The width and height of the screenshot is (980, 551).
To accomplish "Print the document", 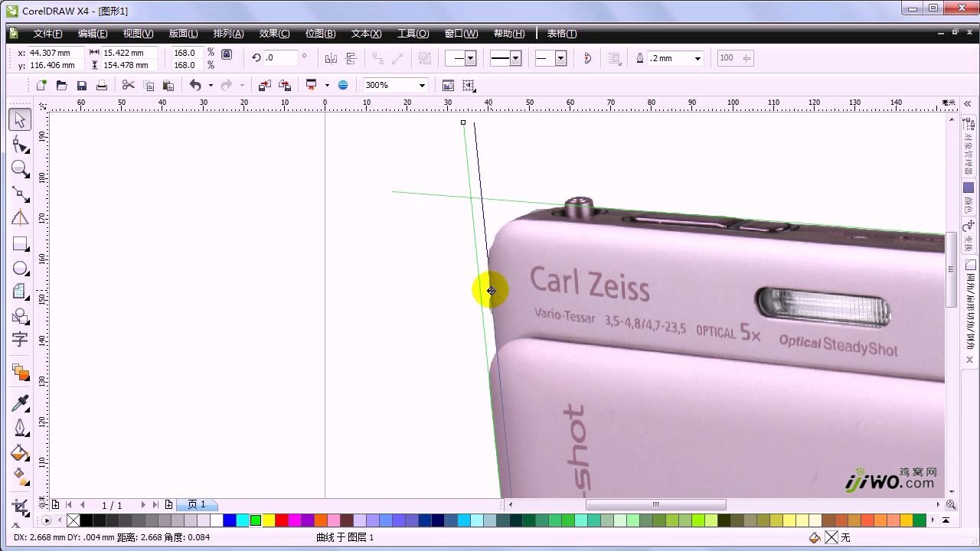I will [101, 85].
